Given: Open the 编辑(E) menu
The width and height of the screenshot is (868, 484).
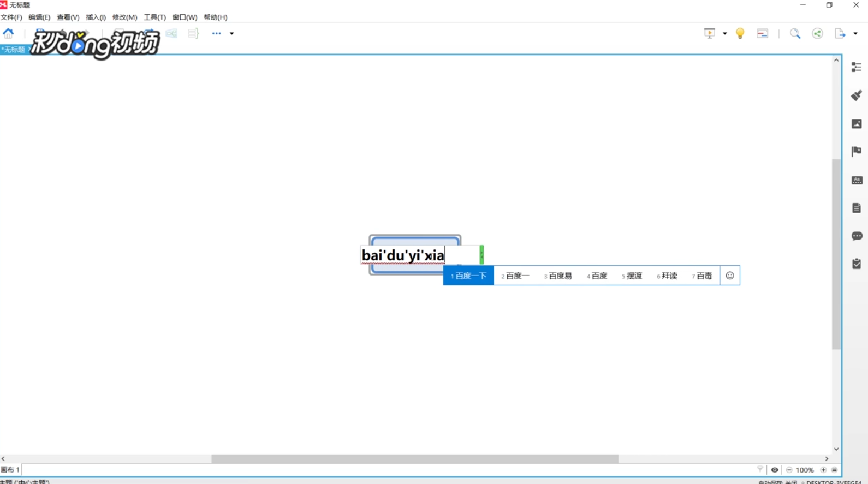Looking at the screenshot, I should (39, 17).
